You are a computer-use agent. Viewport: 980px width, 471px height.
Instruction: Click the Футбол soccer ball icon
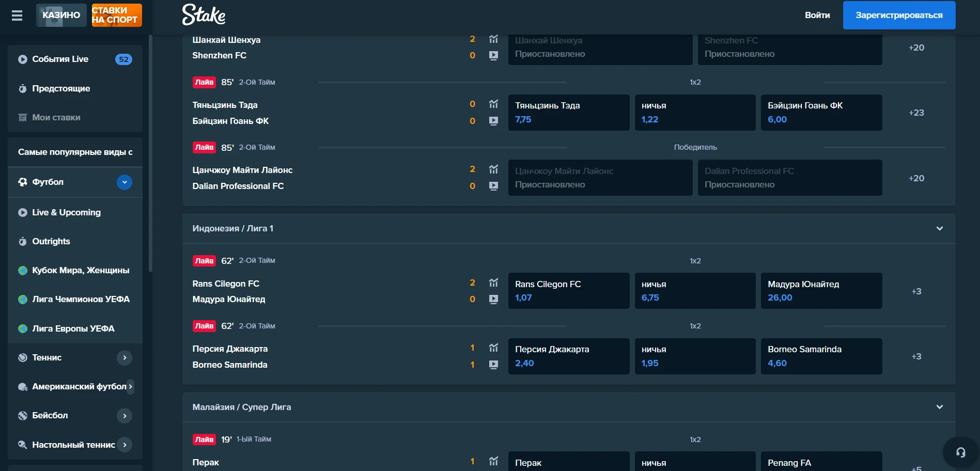22,182
